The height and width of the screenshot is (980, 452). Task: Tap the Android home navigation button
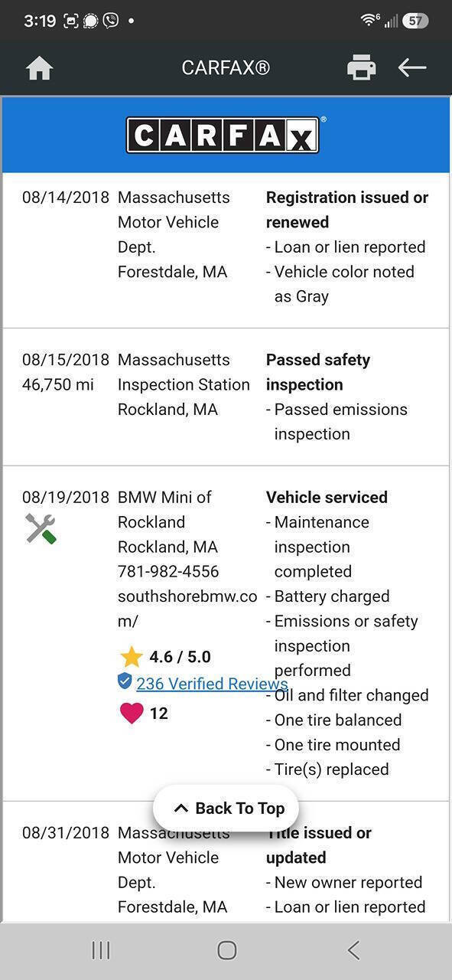[226, 950]
